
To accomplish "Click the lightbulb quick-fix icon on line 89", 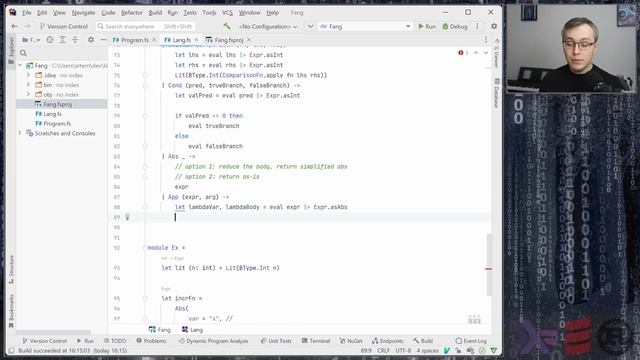I will click(x=127, y=217).
